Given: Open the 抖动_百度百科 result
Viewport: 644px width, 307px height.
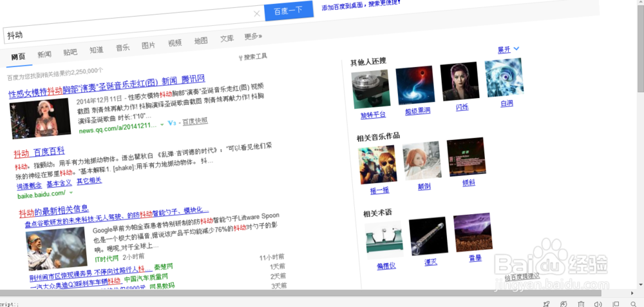Looking at the screenshot, I should 39,153.
